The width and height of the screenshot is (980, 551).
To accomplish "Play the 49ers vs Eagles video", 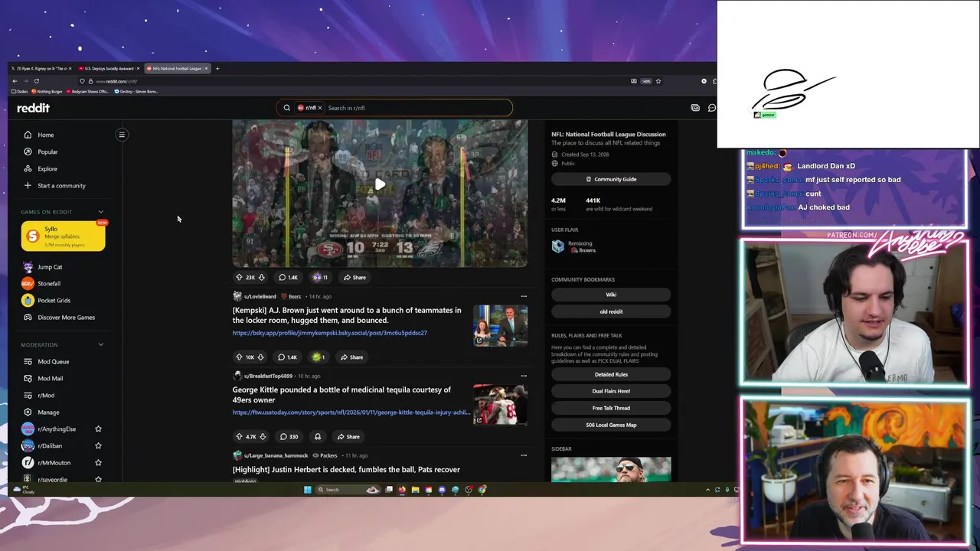I will pos(380,184).
